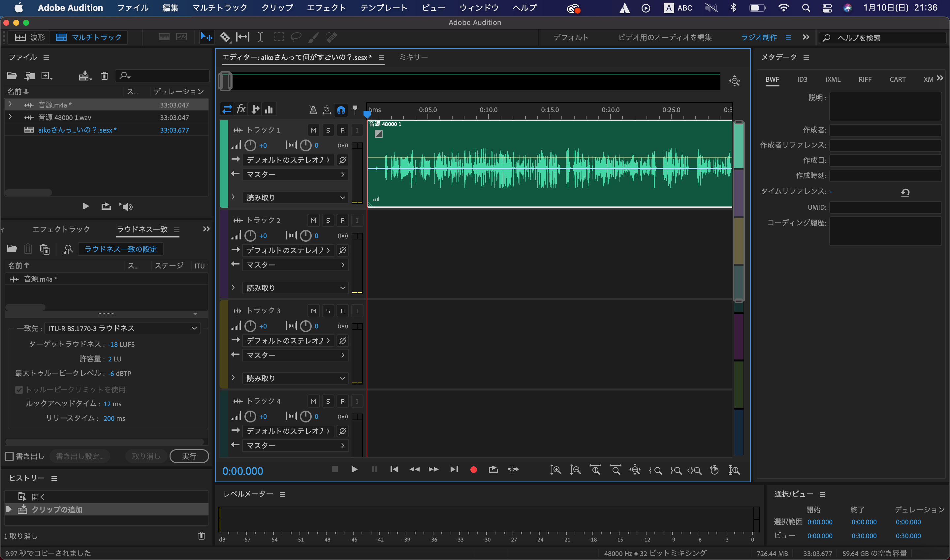The image size is (950, 560).
Task: Open Track 1 読み取り automation dropdown
Action: coord(295,197)
